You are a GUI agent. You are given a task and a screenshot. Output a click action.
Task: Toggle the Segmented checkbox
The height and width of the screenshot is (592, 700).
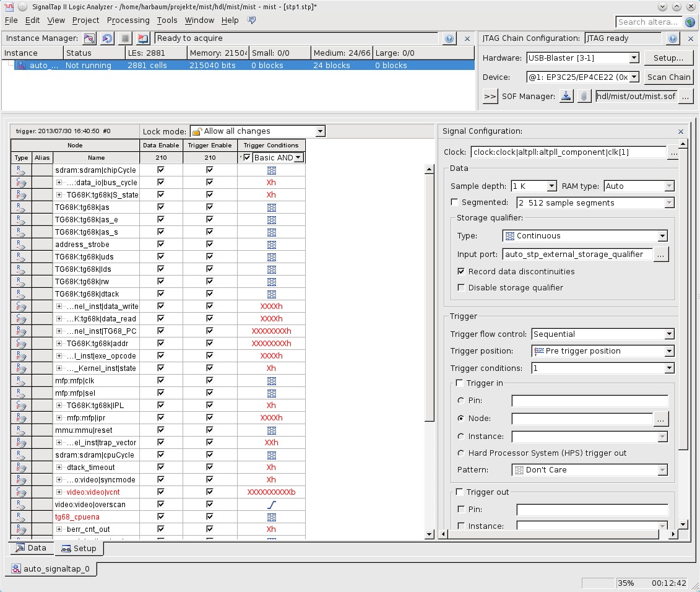tap(454, 202)
